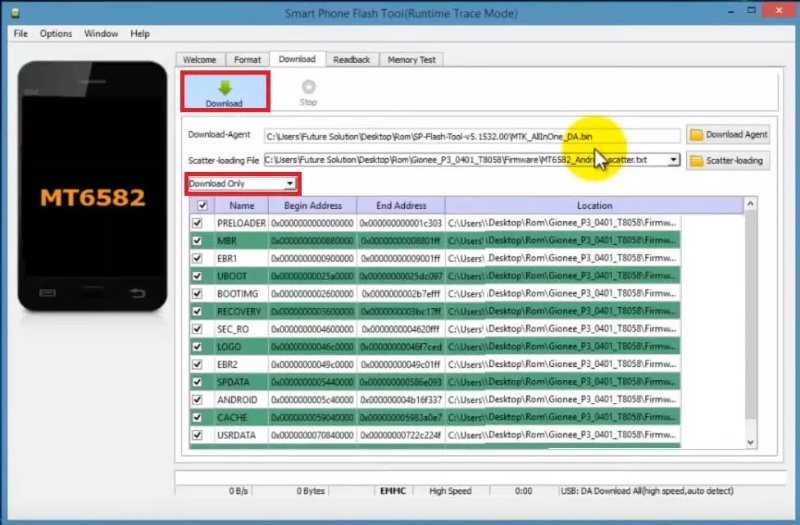This screenshot has width=800, height=525.
Task: Disable the USRDATA partition checkbox
Action: [x=197, y=435]
